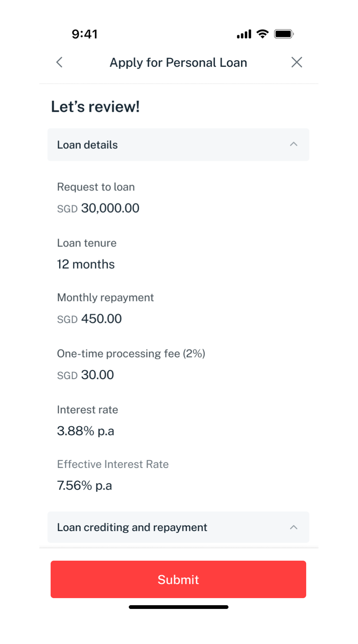Tap the Apply for Personal Loan title
This screenshot has height=644, width=358.
[x=178, y=63]
